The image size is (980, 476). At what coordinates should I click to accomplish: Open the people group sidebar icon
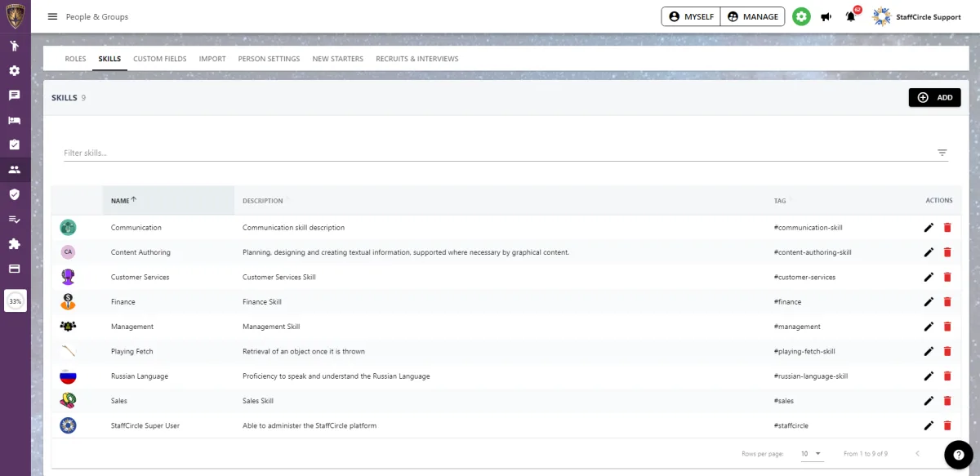pos(14,170)
